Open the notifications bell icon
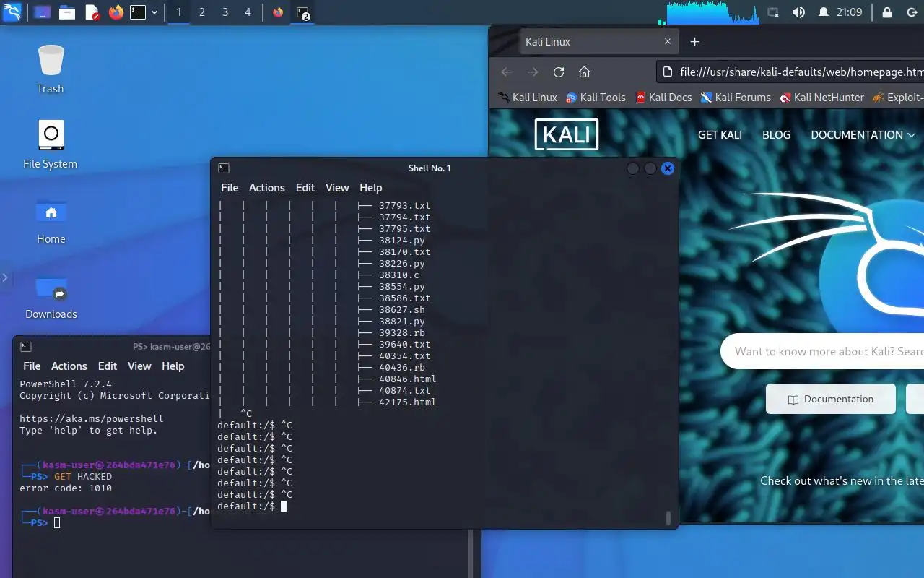The height and width of the screenshot is (578, 924). point(823,12)
